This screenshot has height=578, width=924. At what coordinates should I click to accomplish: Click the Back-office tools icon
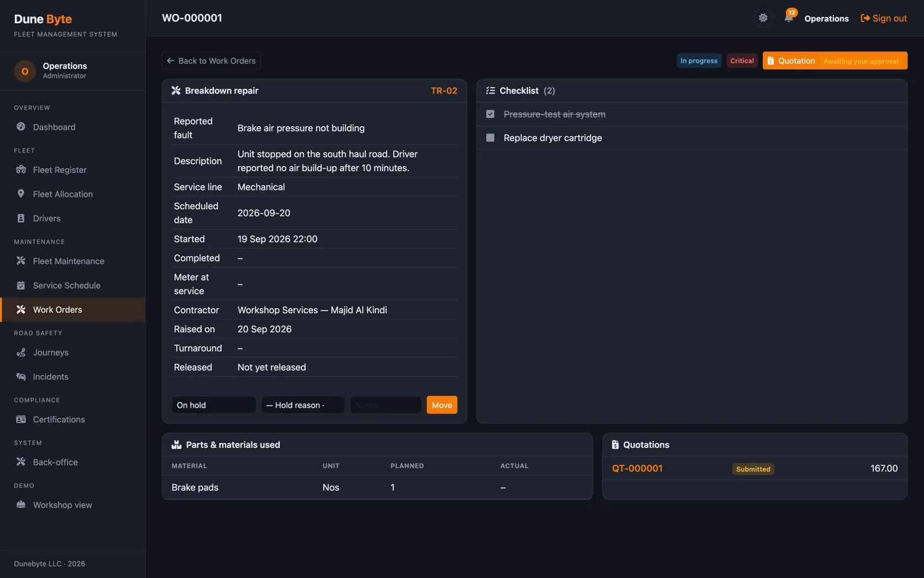point(21,462)
